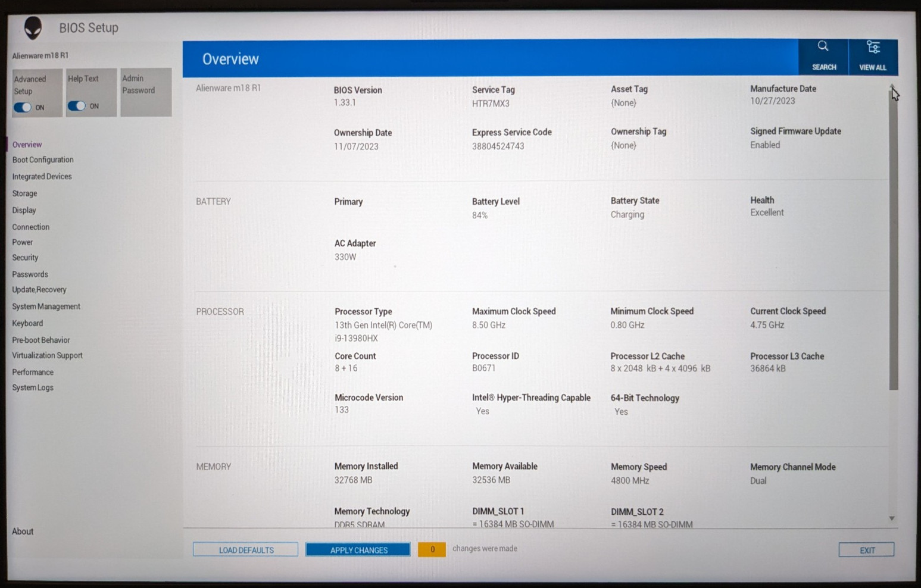Click the Processor ID B0671 value
Screen dimensions: 921x588
(x=483, y=368)
